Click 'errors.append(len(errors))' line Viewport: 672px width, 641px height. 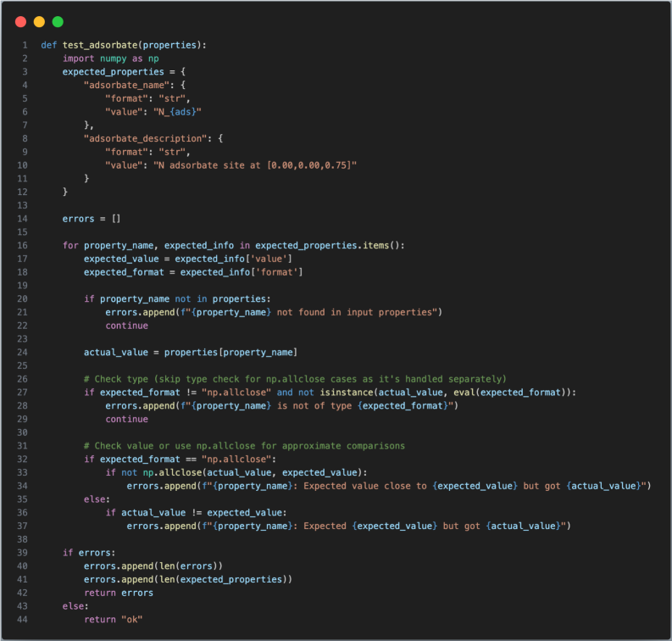pos(153,566)
